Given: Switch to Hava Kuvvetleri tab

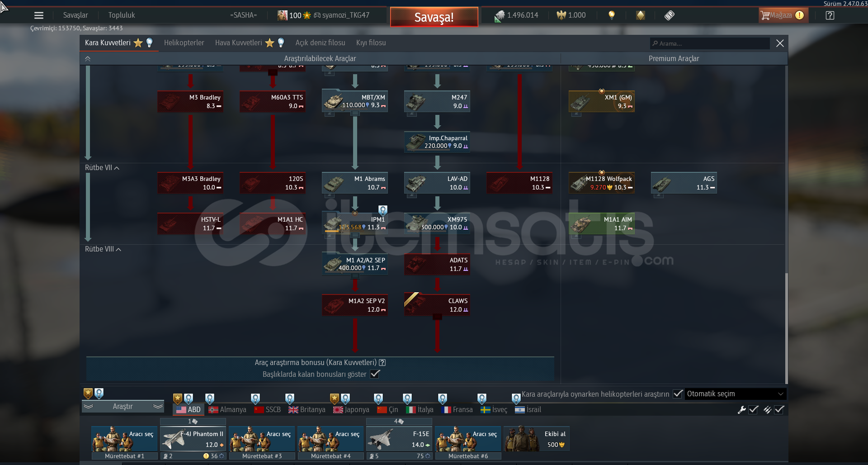Looking at the screenshot, I should tap(249, 43).
